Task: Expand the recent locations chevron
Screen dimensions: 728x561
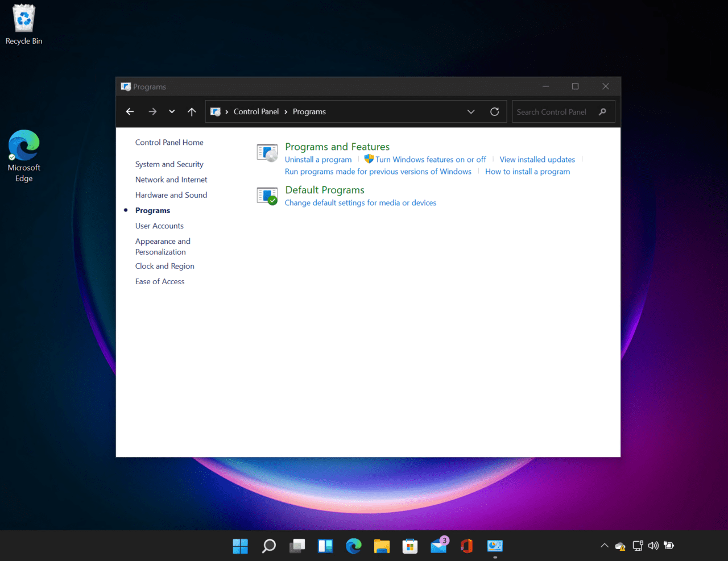Action: click(172, 111)
